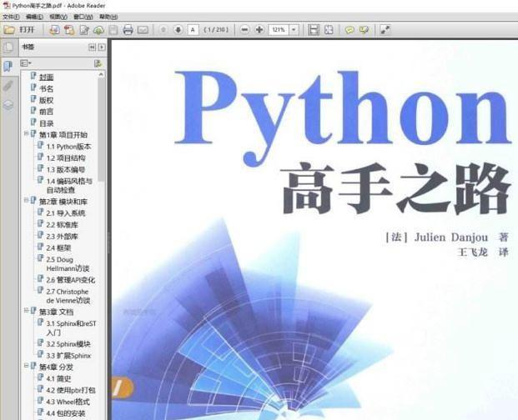This screenshot has height=420, width=518.
Task: Collapse the bookmarks panel with left arrow
Action: [92, 47]
